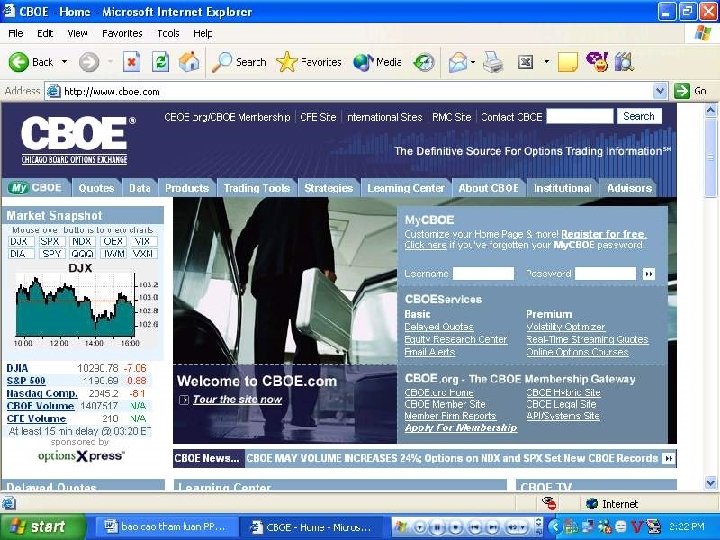Click the vertical scrollbar down arrow

710,483
